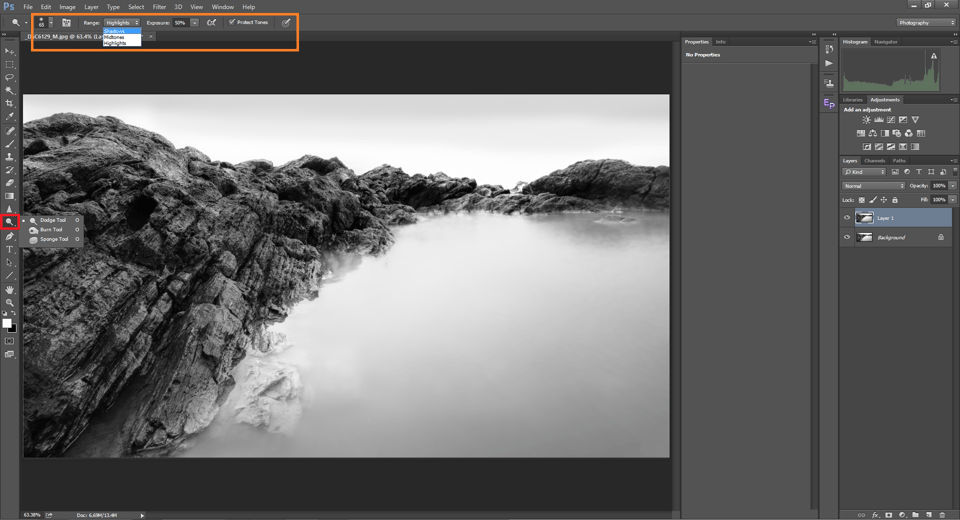The width and height of the screenshot is (960, 520).
Task: Switch to the Channels tab
Action: pyautogui.click(x=874, y=160)
